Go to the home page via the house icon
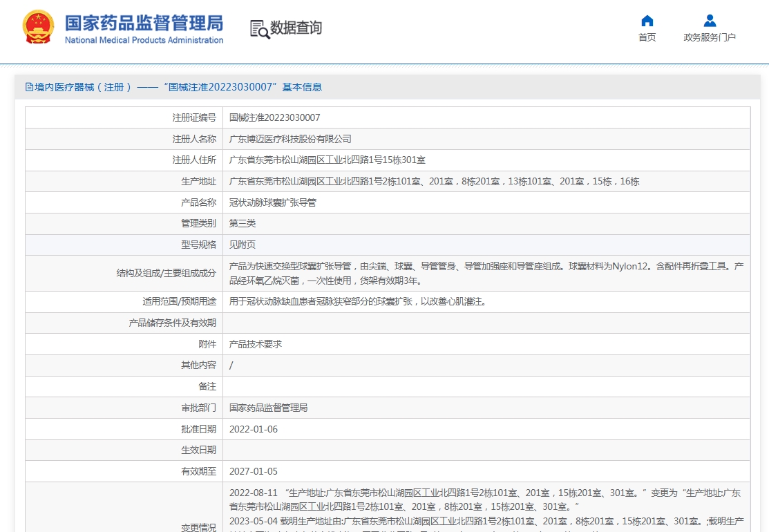This screenshot has width=769, height=532. (647, 21)
